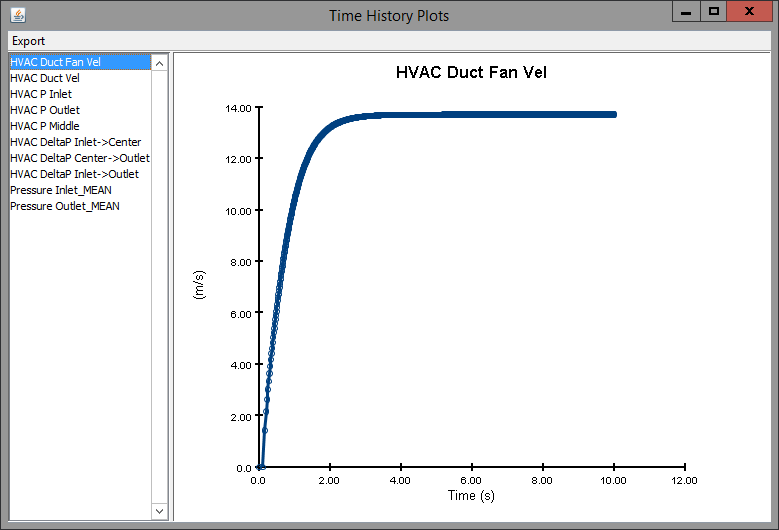The width and height of the screenshot is (779, 530).
Task: Select Pressure Inlet_MEAN in the list
Action: coord(58,190)
